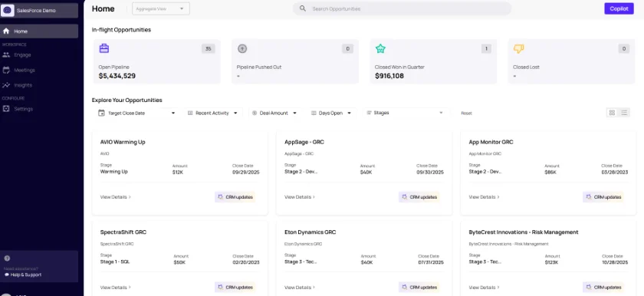Image resolution: width=644 pixels, height=296 pixels.
Task: Open CRM updates for AVIO Warming Up
Action: (235, 197)
